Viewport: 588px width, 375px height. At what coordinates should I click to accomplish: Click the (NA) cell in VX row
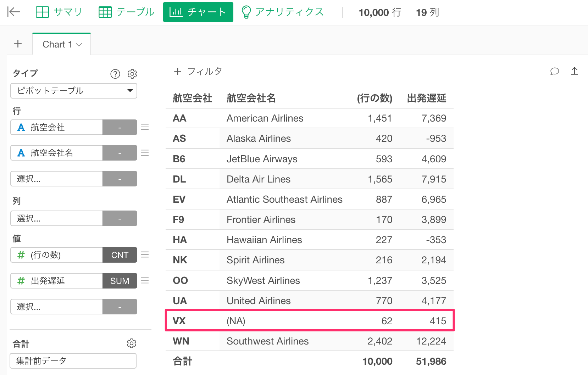click(x=236, y=321)
